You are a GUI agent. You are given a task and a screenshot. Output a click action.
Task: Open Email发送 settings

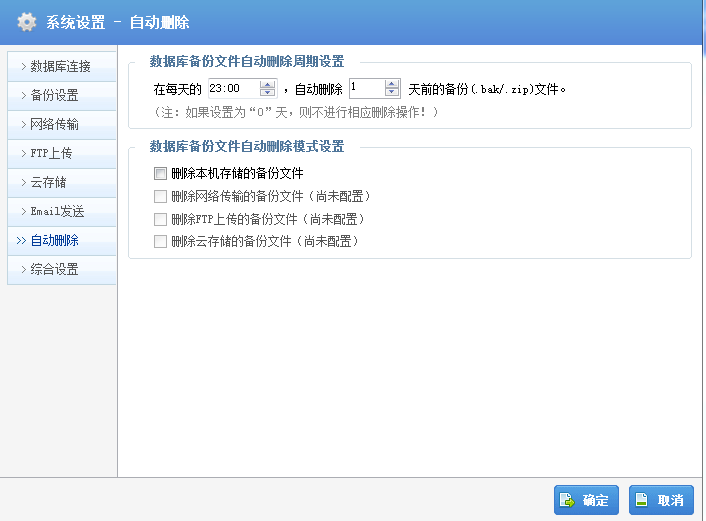[x=62, y=211]
